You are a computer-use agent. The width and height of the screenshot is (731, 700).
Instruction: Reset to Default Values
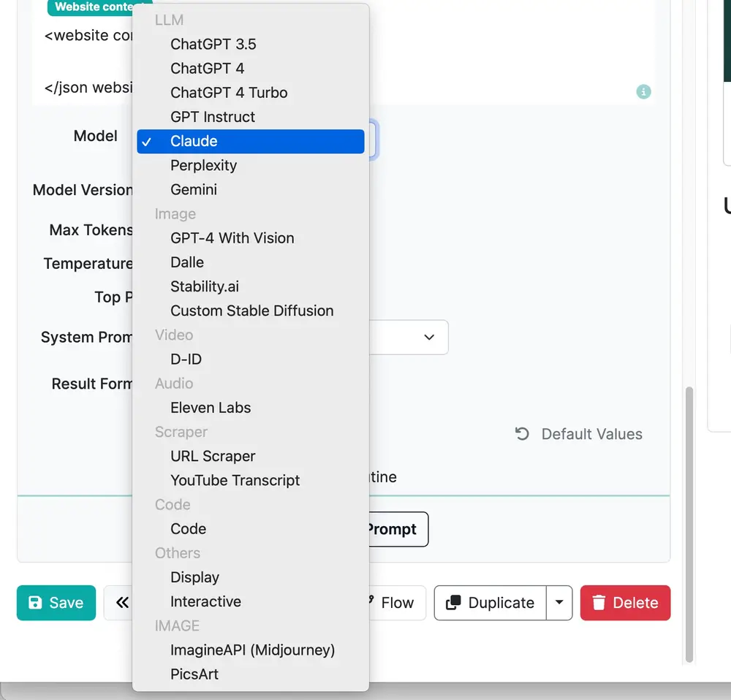coord(578,434)
